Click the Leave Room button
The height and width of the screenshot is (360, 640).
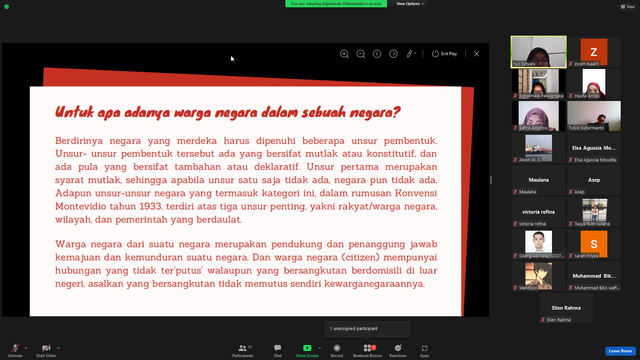tap(620, 351)
